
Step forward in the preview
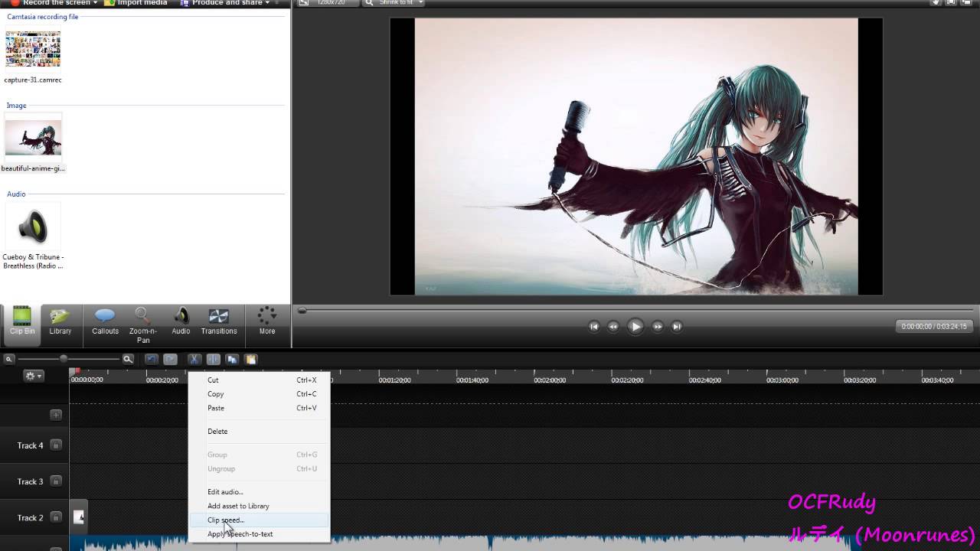coord(657,326)
